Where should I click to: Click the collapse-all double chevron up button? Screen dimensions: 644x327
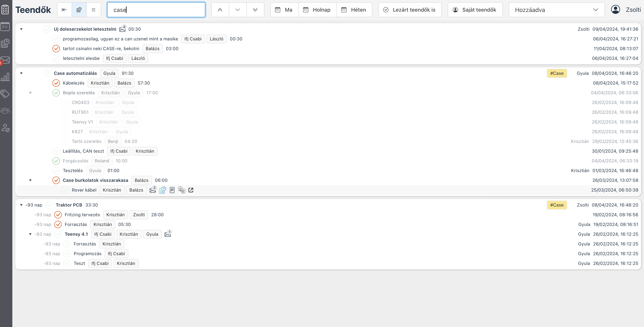pyautogui.click(x=220, y=10)
